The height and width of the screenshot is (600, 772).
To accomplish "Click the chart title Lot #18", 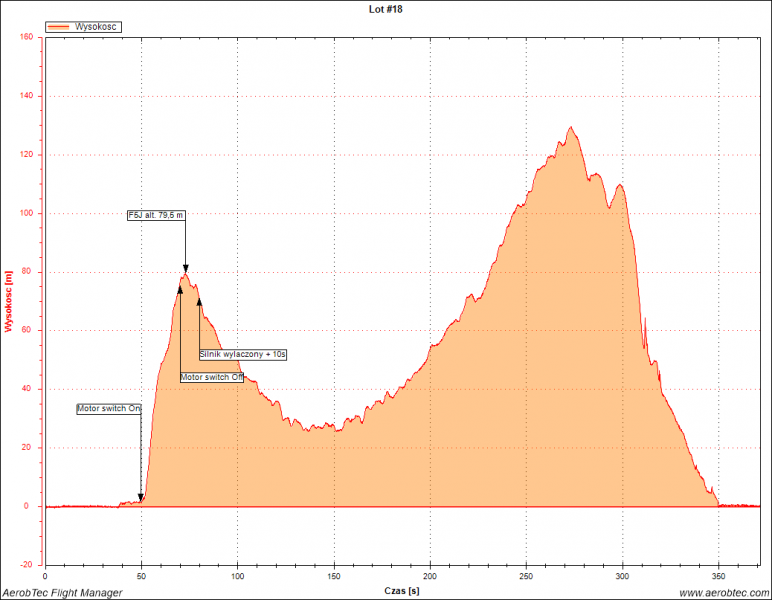I will tap(386, 9).
